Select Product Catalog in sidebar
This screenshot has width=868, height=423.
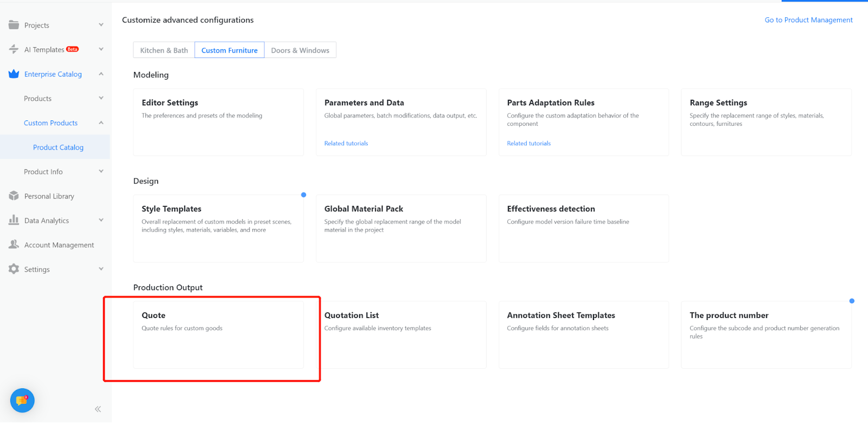[58, 148]
